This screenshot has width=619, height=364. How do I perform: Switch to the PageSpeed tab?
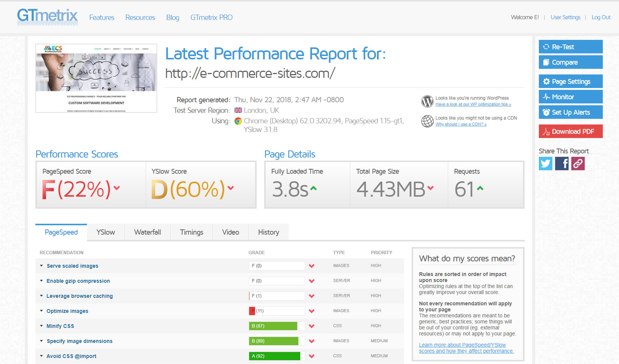[61, 232]
